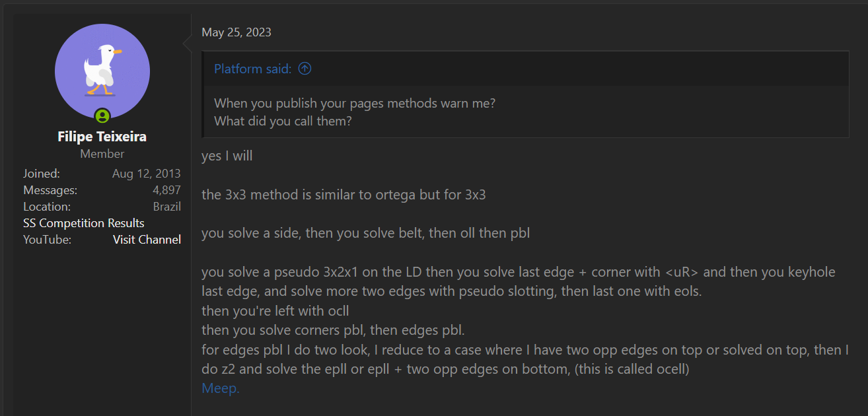Image resolution: width=868 pixels, height=416 pixels.
Task: Click the Member user title
Action: pyautogui.click(x=102, y=154)
